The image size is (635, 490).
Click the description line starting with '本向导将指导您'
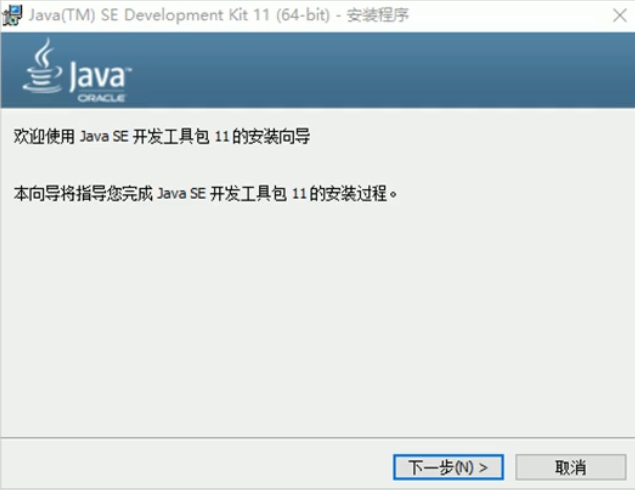pyautogui.click(x=205, y=193)
